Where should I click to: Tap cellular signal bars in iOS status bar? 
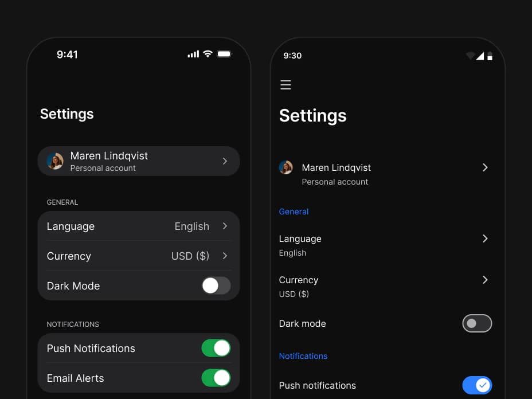tap(193, 54)
